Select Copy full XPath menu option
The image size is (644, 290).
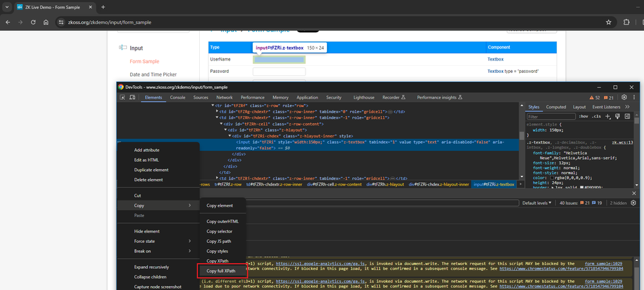222,271
